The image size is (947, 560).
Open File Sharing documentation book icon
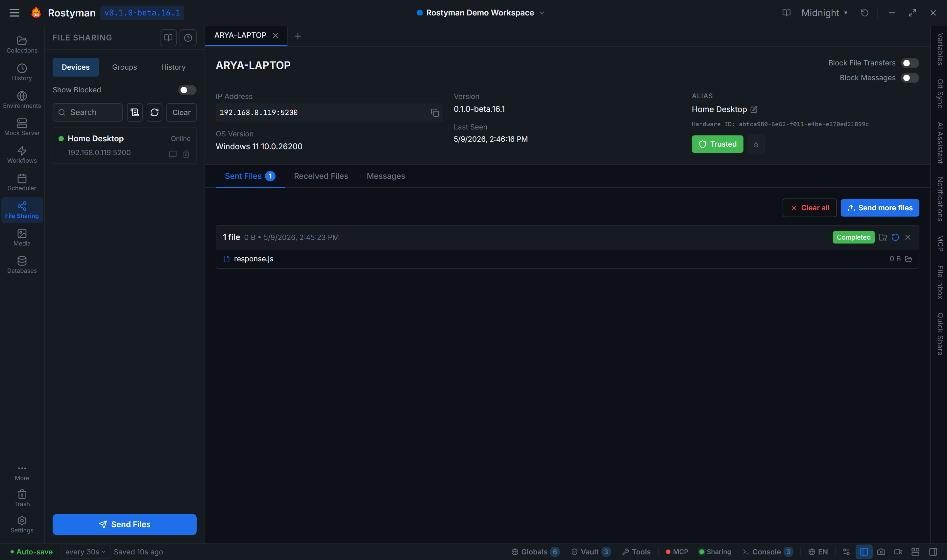pos(168,38)
